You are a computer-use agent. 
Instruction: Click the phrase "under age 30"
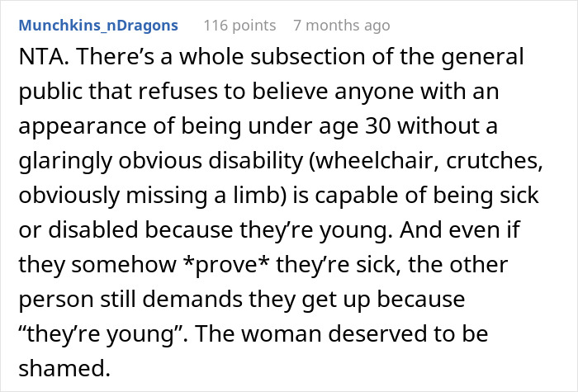318,133
